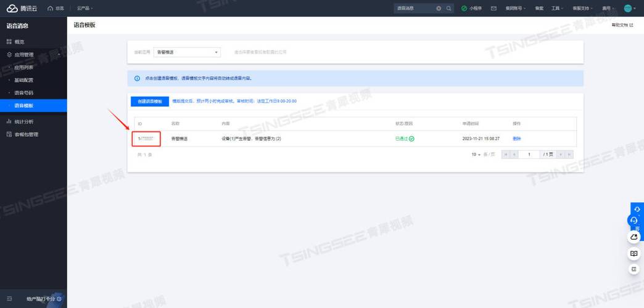This screenshot has height=308, width=644.
Task: Click 统计分析 chart icon in sidebar
Action: pos(9,121)
